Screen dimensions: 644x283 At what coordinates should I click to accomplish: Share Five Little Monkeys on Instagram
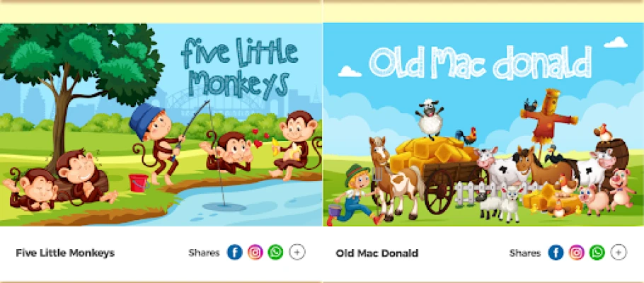(x=255, y=252)
